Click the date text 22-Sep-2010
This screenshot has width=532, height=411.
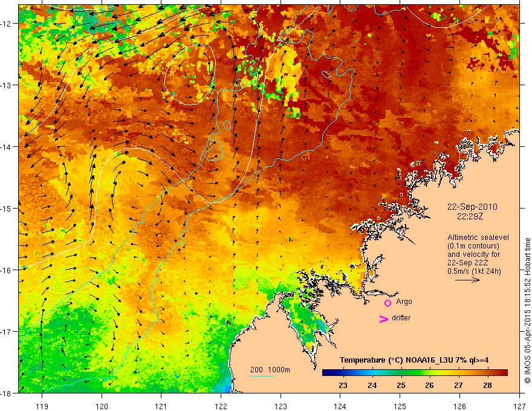pyautogui.click(x=472, y=207)
